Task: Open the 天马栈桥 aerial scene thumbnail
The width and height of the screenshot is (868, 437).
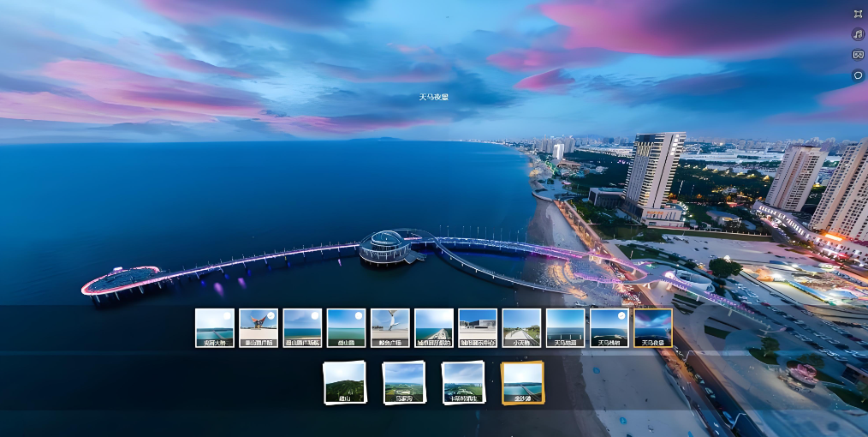Action: coord(609,327)
